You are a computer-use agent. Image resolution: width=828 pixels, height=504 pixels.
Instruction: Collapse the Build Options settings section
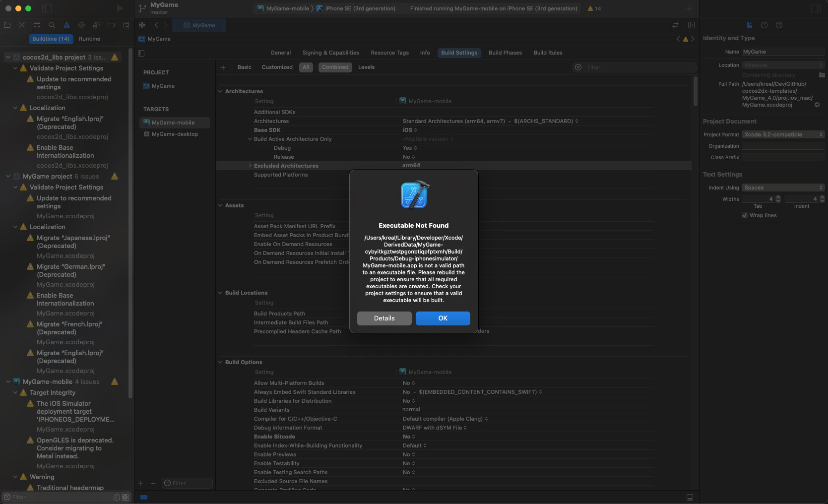coord(220,362)
